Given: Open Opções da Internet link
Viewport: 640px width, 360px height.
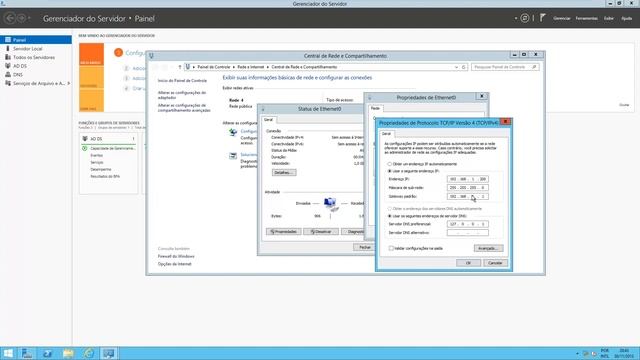Looking at the screenshot, I should [174, 264].
